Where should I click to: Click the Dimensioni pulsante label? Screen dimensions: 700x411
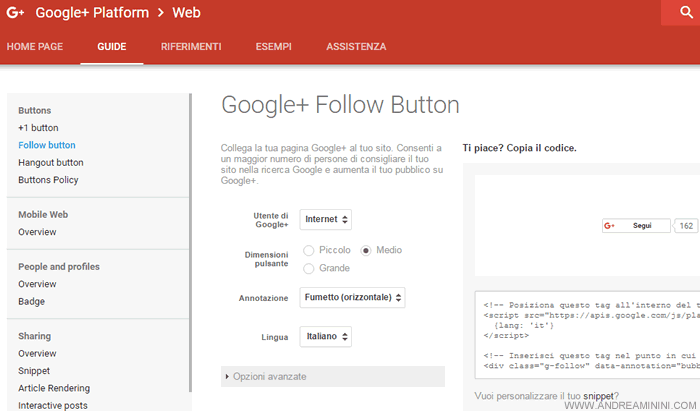(267, 259)
